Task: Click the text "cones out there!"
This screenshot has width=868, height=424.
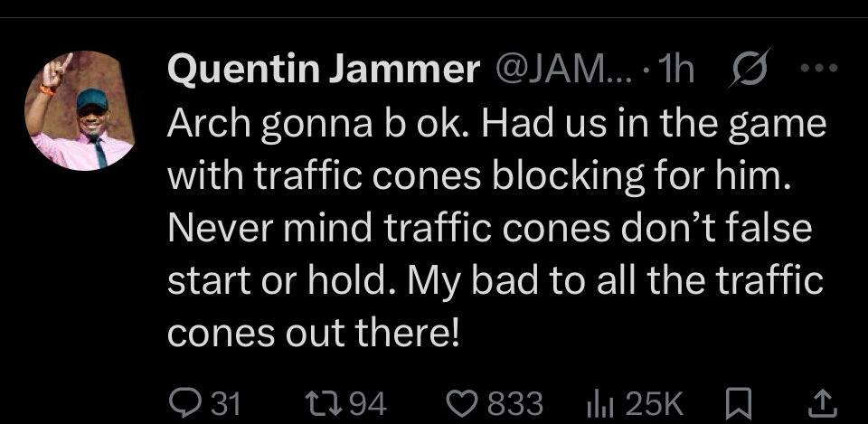Action: [314, 334]
